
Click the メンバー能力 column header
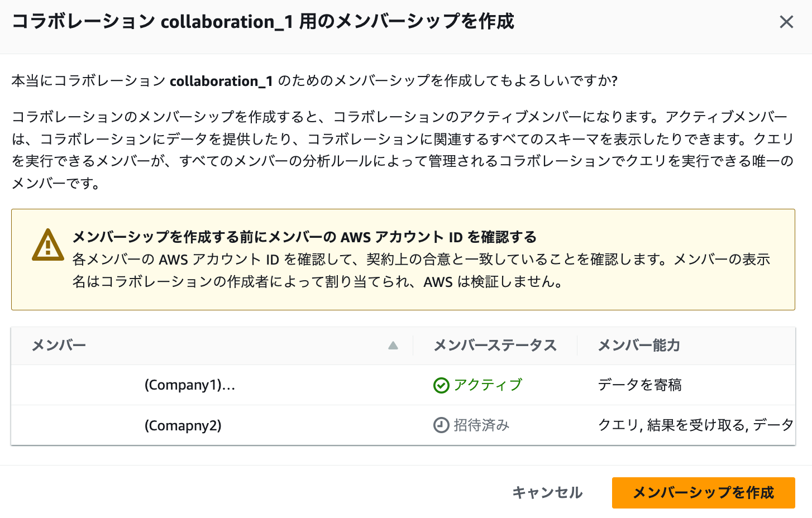pos(639,346)
